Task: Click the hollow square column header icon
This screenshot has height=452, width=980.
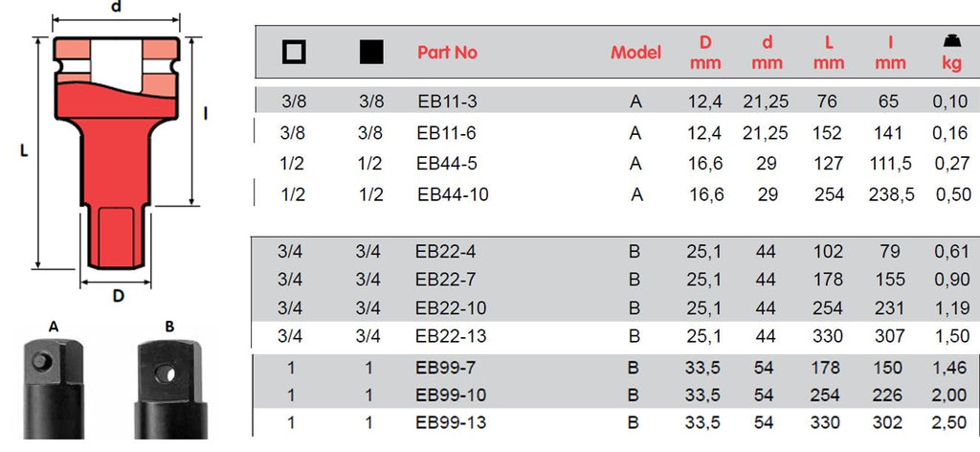Action: [294, 54]
